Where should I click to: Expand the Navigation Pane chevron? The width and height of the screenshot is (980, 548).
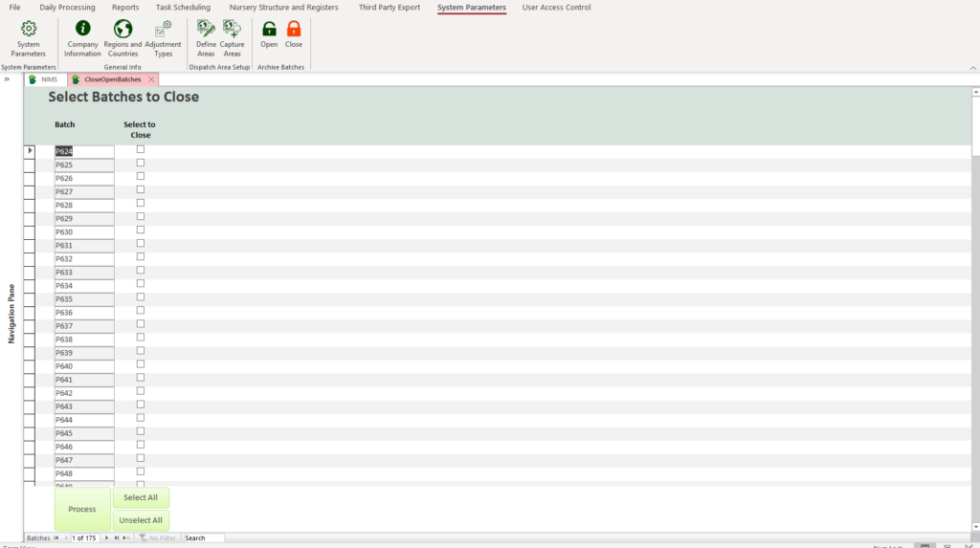[x=7, y=79]
